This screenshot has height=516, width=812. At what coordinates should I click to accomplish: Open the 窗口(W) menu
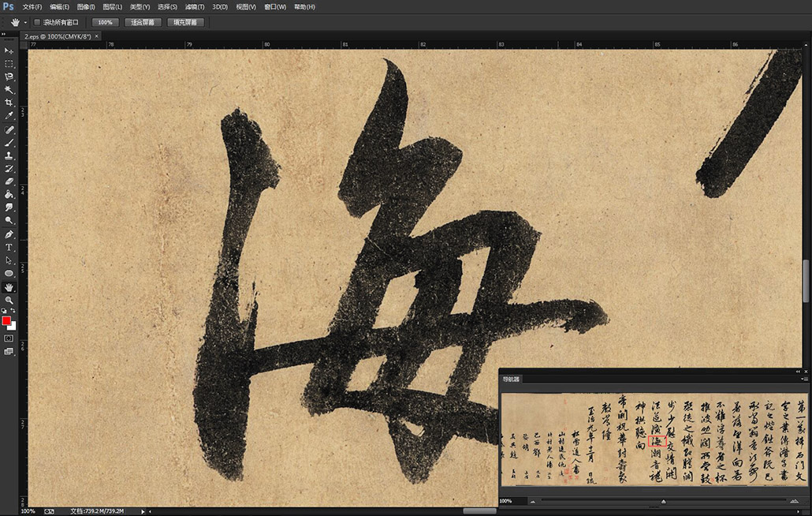(x=275, y=7)
